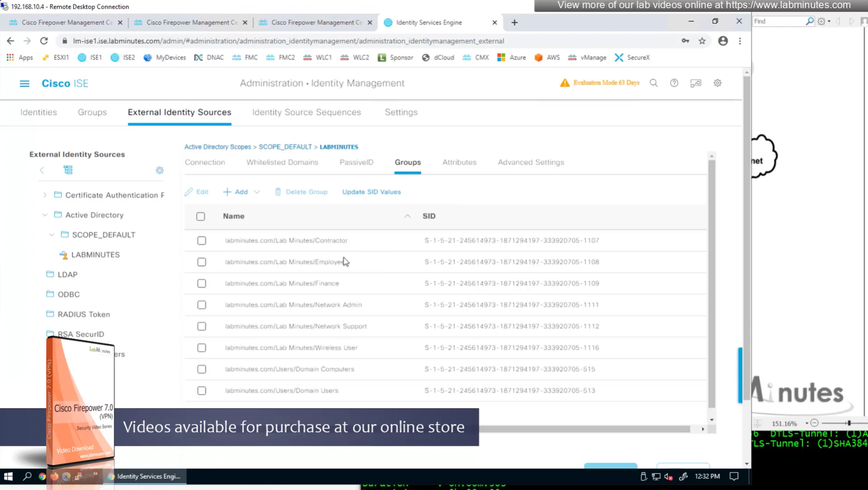Open the Identity Source Sequences tab
Image resolution: width=868 pixels, height=490 pixels.
tap(306, 112)
